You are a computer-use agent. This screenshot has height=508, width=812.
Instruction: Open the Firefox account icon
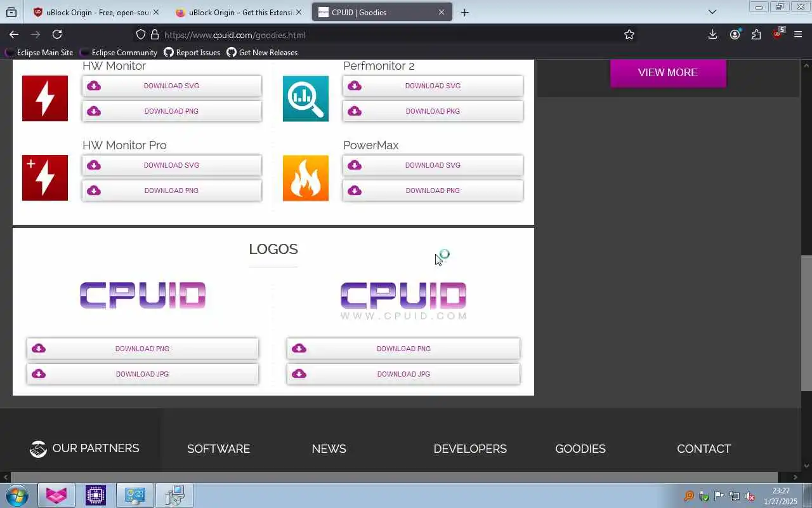(735, 34)
